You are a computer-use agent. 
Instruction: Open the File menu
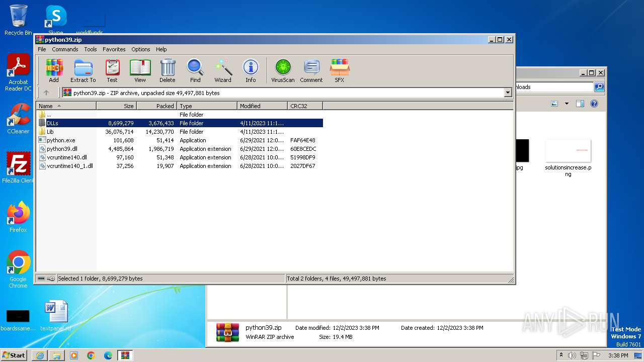(42, 49)
